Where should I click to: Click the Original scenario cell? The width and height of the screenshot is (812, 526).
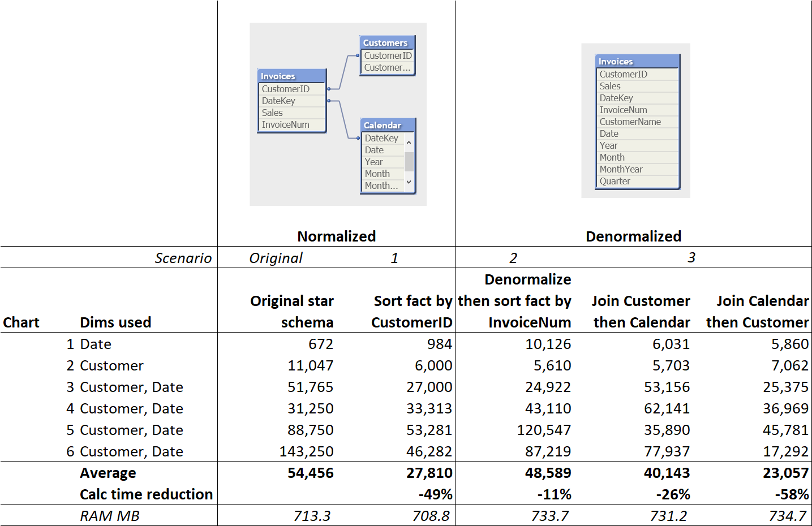276,258
